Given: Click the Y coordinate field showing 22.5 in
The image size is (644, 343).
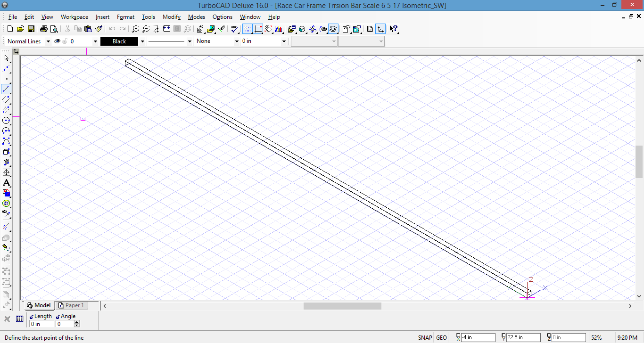Looking at the screenshot, I should click(523, 337).
